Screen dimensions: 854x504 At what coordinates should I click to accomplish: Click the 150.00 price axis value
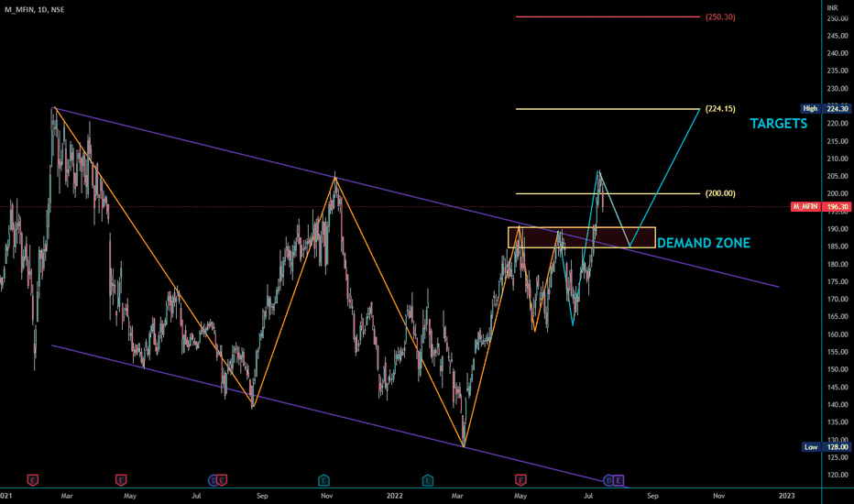coord(838,369)
